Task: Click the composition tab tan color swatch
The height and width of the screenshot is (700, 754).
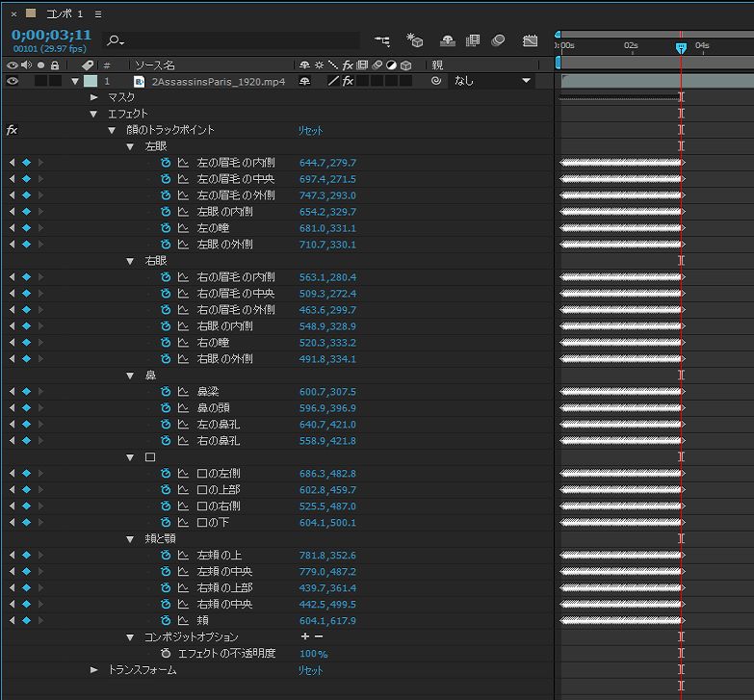Action: [31, 13]
